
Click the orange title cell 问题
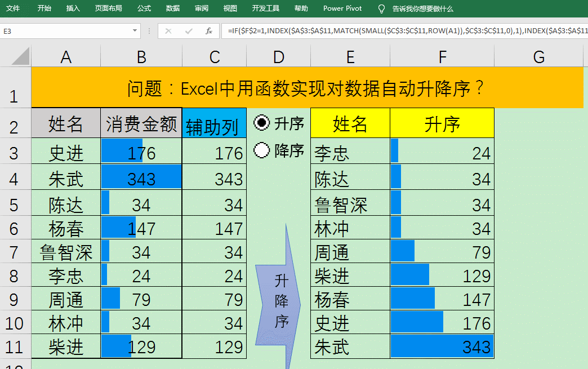307,88
